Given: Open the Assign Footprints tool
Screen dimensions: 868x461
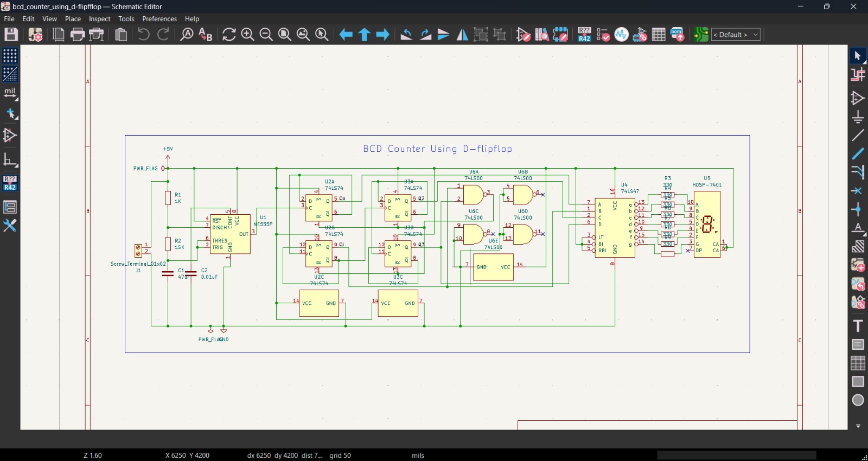Looking at the screenshot, I should (x=640, y=35).
